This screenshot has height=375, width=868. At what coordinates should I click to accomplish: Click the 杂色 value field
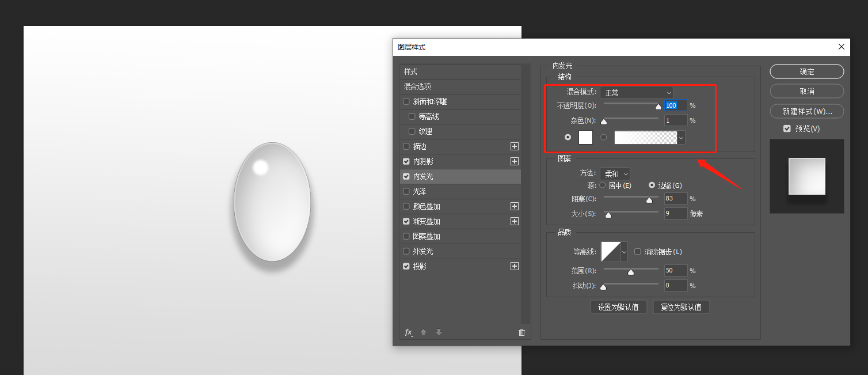click(676, 120)
